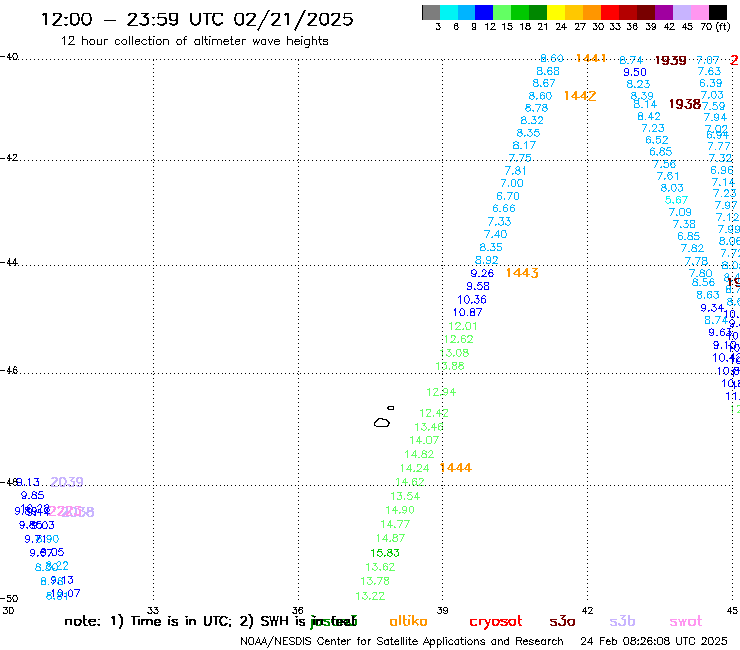Click the 33 longitude axis label
Image resolution: width=740 pixels, height=650 pixels.
153,610
